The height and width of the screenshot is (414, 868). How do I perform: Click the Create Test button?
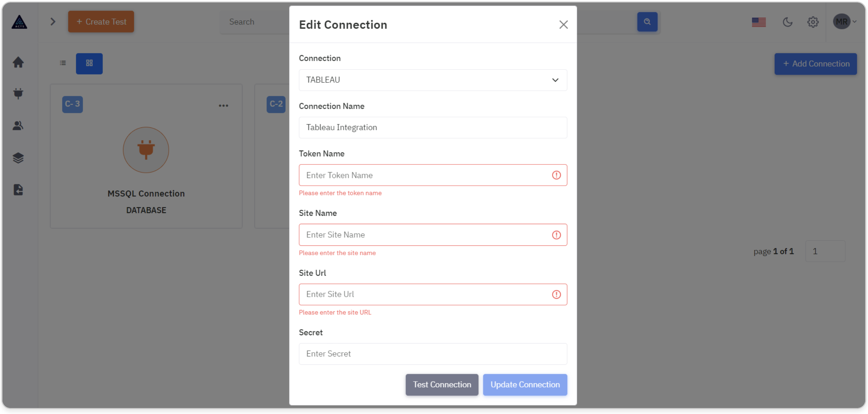click(x=101, y=22)
